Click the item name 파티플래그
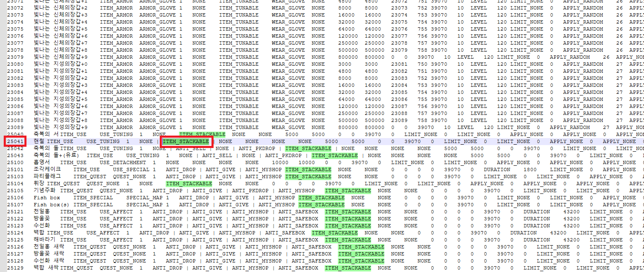Screen dimensions: 644x272 pyautogui.click(x=47, y=177)
